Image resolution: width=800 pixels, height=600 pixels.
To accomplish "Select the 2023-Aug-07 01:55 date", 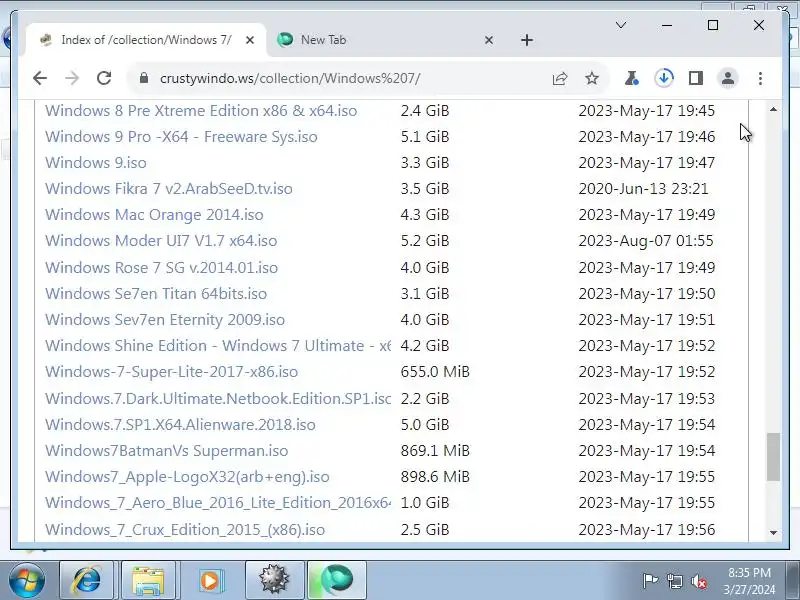I will 646,241.
